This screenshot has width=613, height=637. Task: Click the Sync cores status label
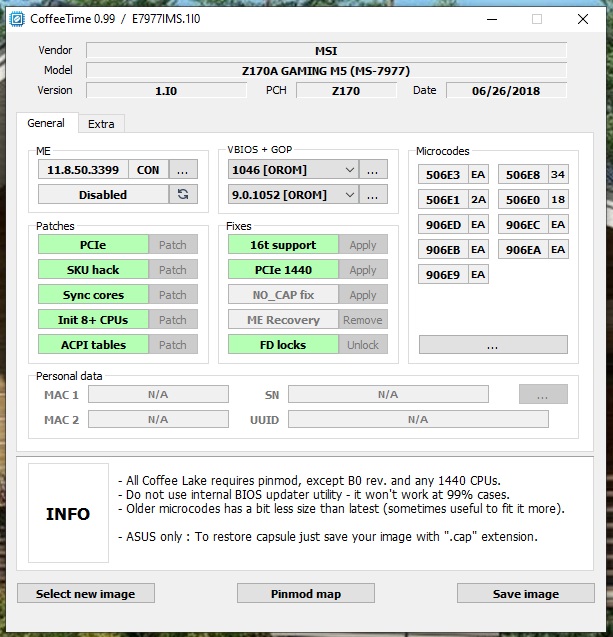93,295
